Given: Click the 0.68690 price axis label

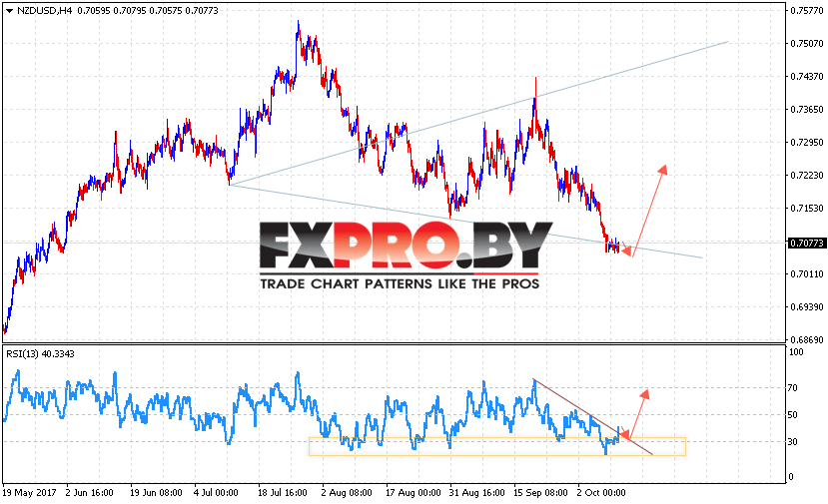Looking at the screenshot, I should point(806,339).
